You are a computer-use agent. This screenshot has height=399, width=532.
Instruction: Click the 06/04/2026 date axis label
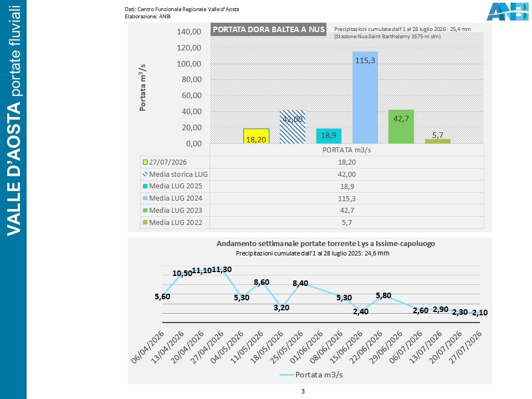(148, 347)
